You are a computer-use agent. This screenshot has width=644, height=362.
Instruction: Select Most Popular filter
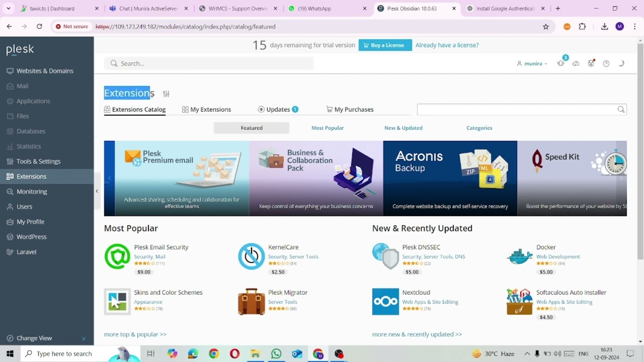click(328, 128)
